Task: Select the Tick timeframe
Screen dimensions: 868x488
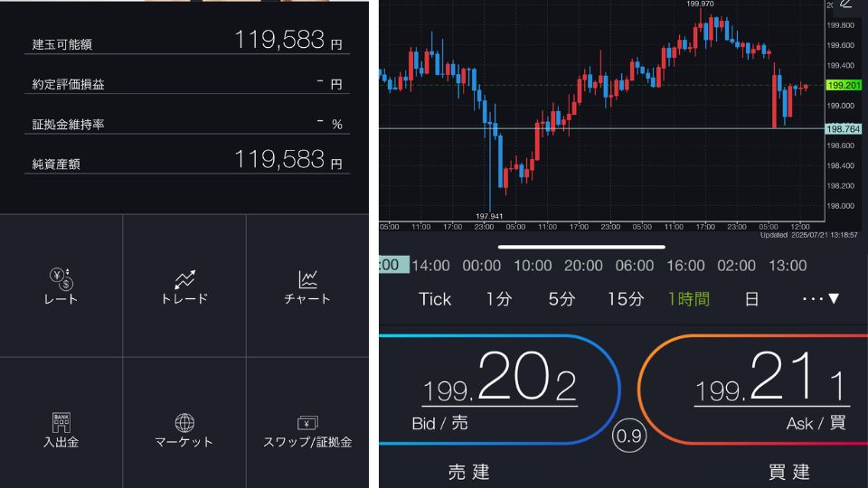Action: tap(435, 299)
